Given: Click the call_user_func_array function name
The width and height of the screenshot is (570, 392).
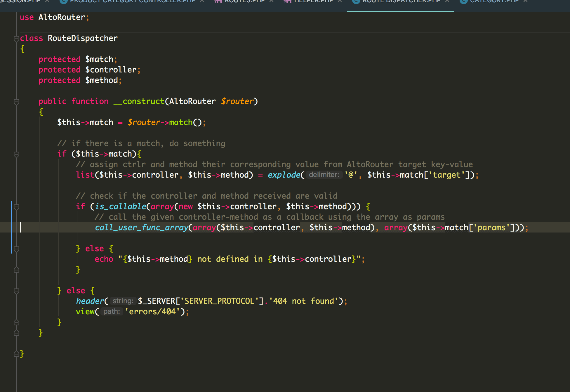Looking at the screenshot, I should click(x=141, y=228).
